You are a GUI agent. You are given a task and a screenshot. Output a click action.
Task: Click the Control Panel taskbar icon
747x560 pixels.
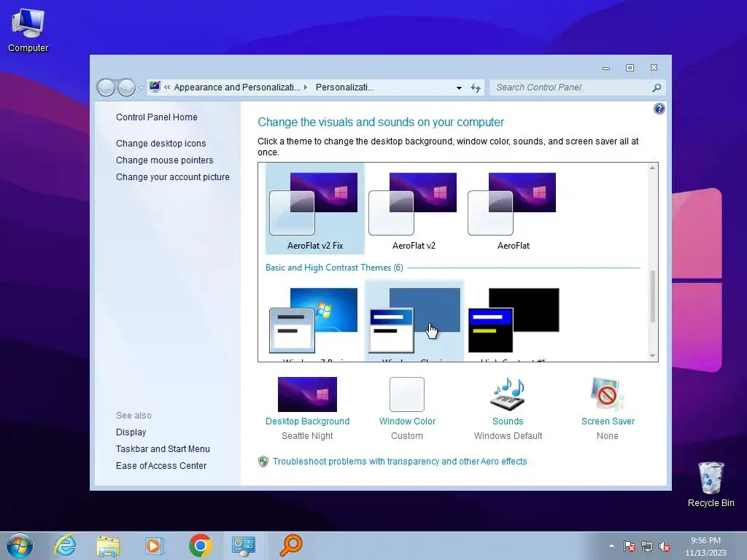point(244,545)
